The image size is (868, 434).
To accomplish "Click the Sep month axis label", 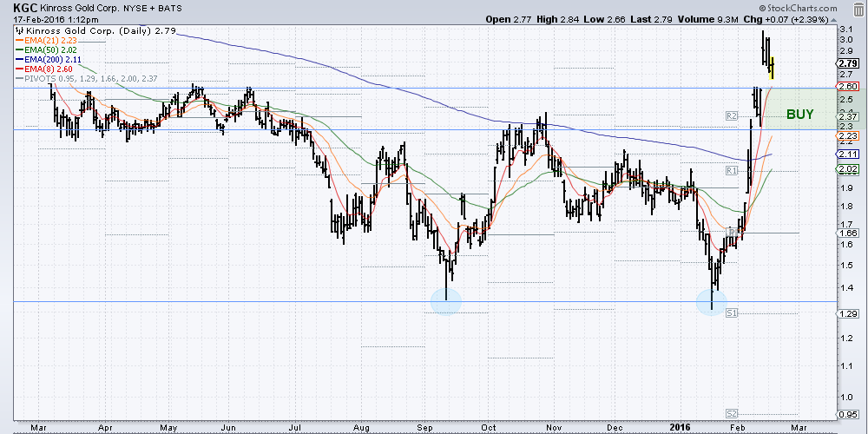I will 425,428.
